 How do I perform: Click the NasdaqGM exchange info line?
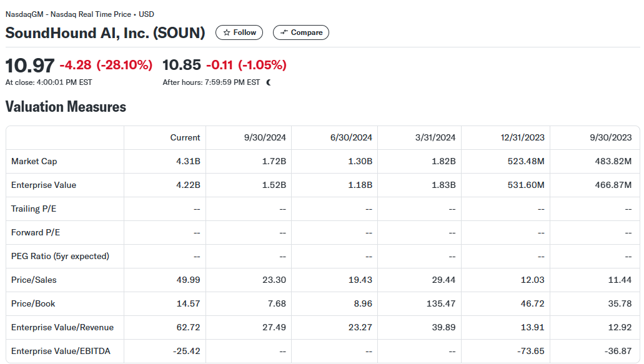point(80,14)
